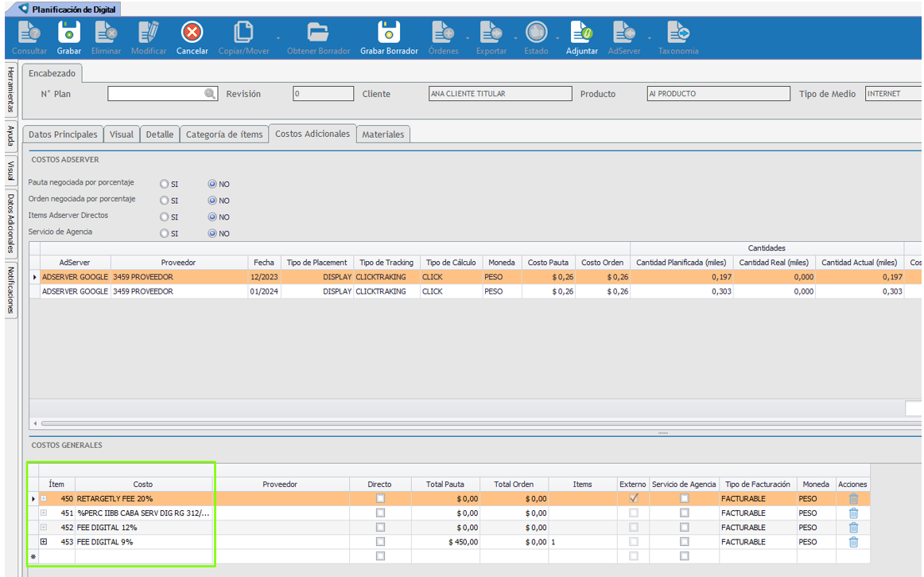The image size is (924, 577).
Task: Open Categoría de ítems tab
Action: point(224,135)
